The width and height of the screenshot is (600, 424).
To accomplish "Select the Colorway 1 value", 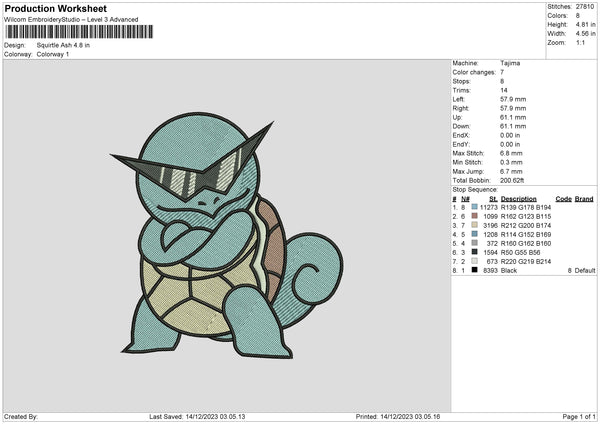I will [53, 54].
